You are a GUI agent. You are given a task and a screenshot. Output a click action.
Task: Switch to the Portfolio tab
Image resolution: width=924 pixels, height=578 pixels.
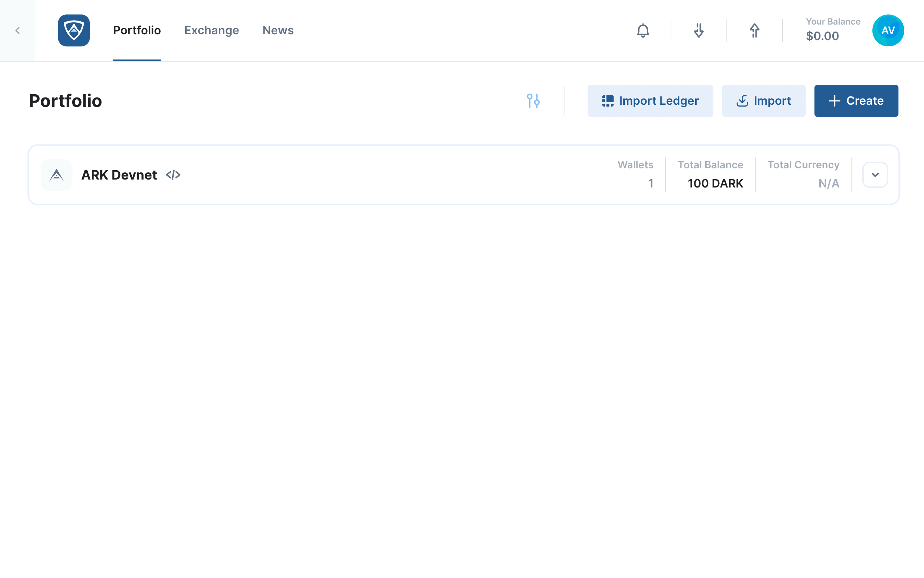click(x=137, y=31)
